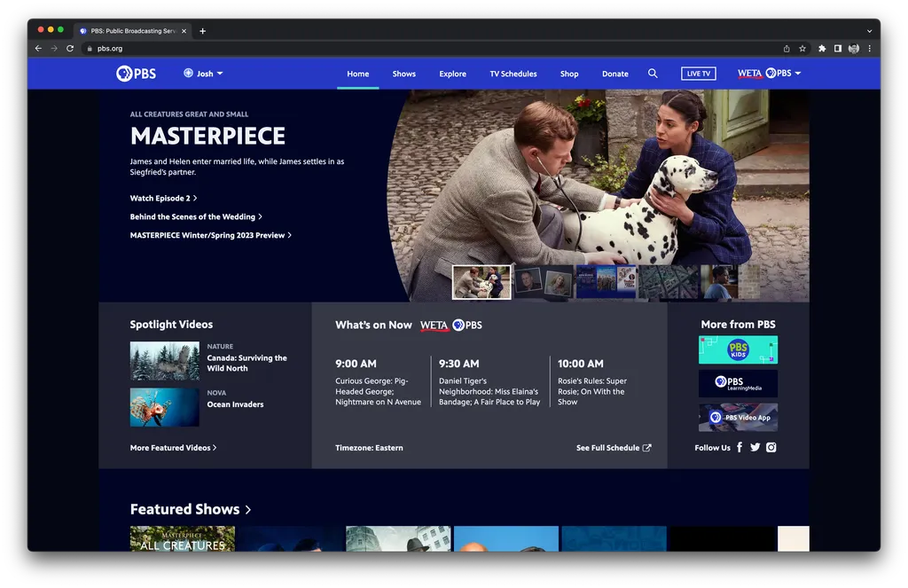Image resolution: width=908 pixels, height=588 pixels.
Task: Open PBS Kids tile
Action: pos(739,350)
